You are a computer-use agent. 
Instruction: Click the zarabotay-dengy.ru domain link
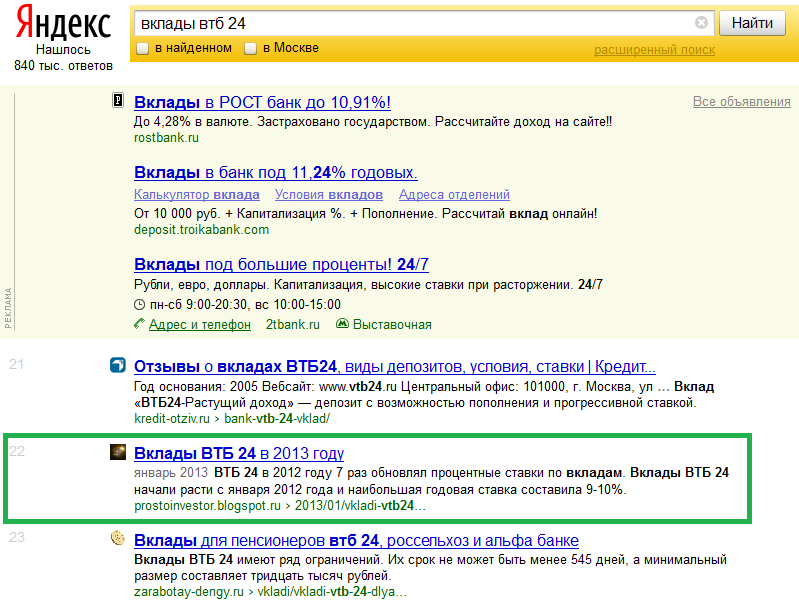pos(189,592)
